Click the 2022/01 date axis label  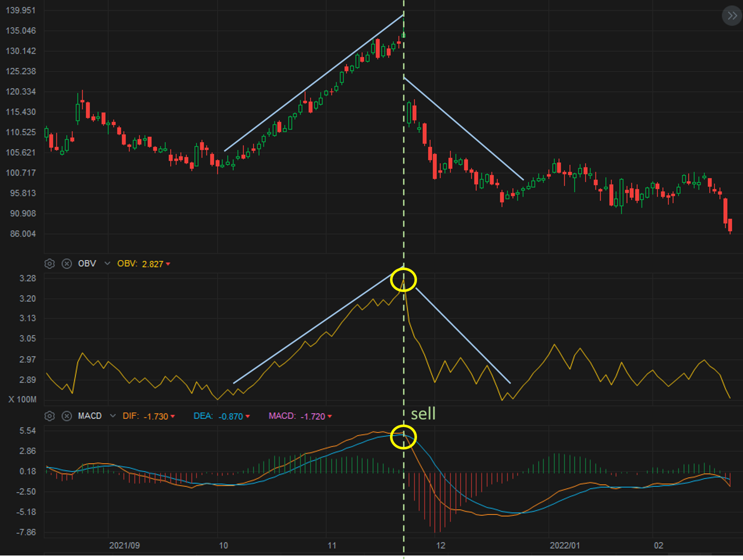(x=565, y=545)
